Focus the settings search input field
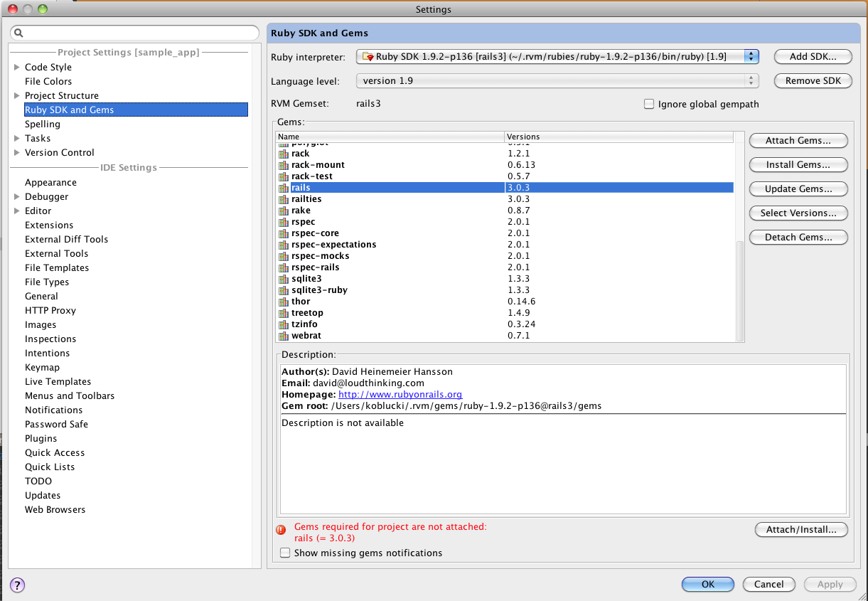This screenshot has height=601, width=868. click(x=135, y=33)
